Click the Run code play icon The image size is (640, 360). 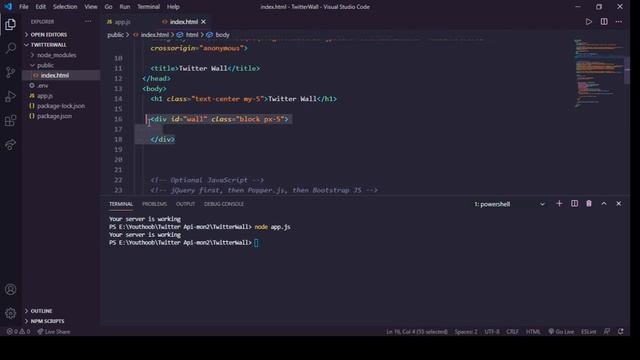pyautogui.click(x=589, y=22)
